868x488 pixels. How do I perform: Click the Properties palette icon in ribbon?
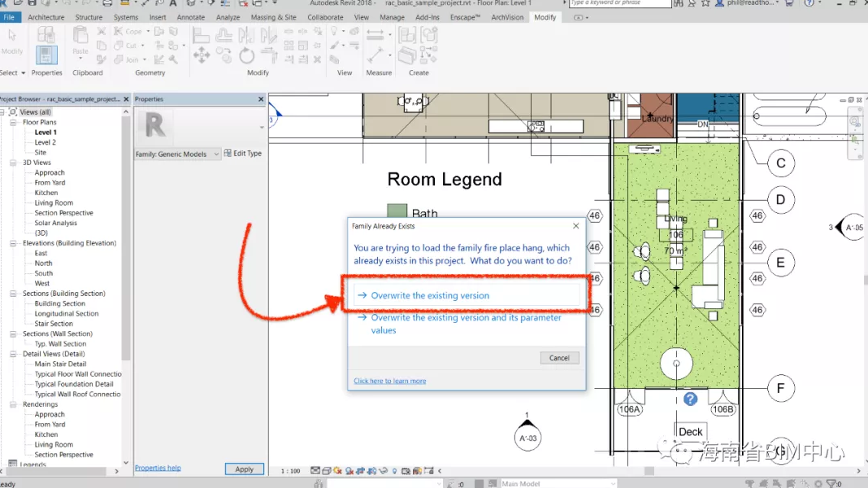pos(46,54)
